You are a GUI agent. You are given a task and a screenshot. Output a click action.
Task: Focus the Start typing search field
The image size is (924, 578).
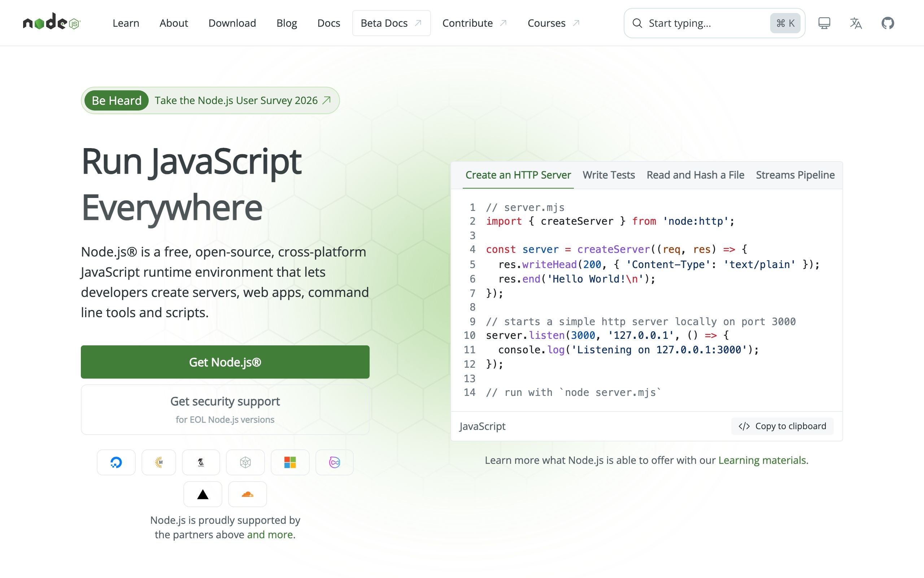[714, 23]
